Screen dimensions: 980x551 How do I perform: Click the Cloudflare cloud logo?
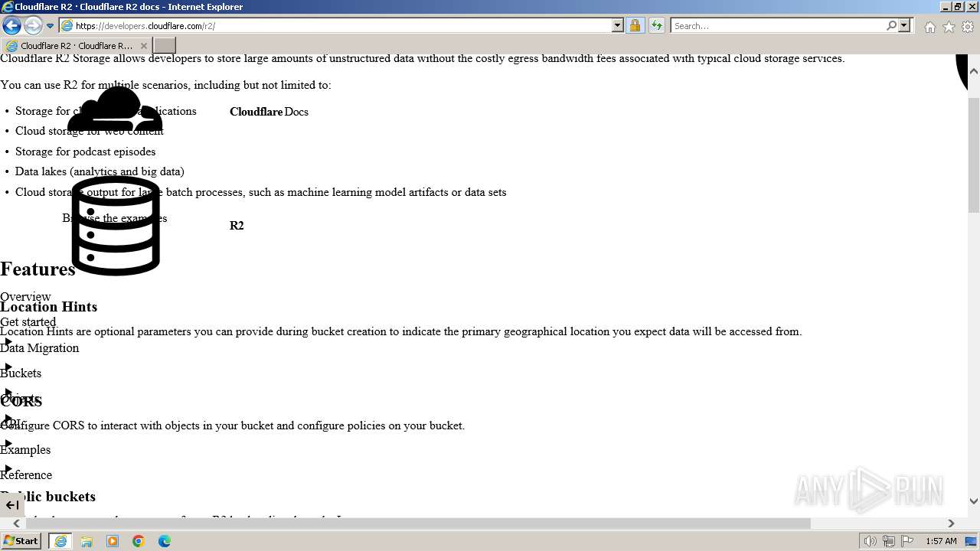click(115, 109)
